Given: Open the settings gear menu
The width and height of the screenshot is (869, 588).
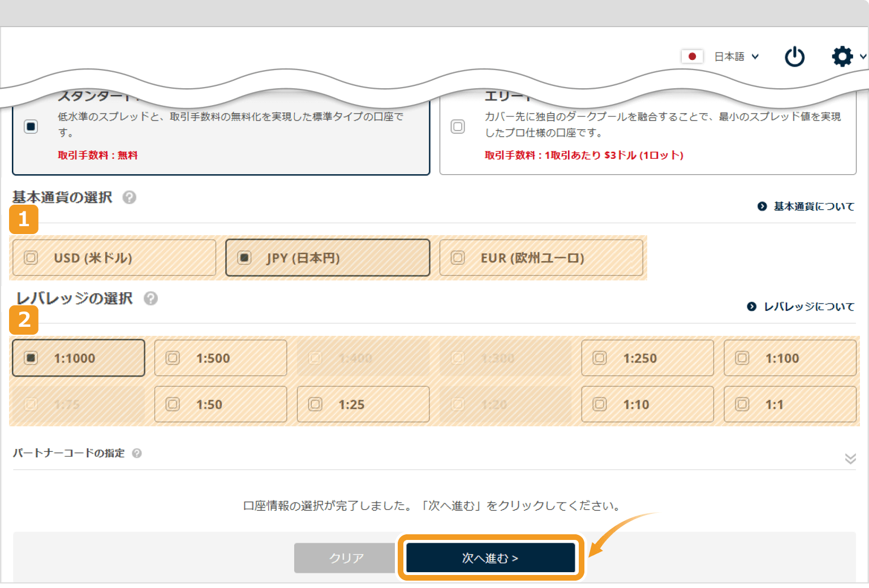Looking at the screenshot, I should pyautogui.click(x=842, y=57).
